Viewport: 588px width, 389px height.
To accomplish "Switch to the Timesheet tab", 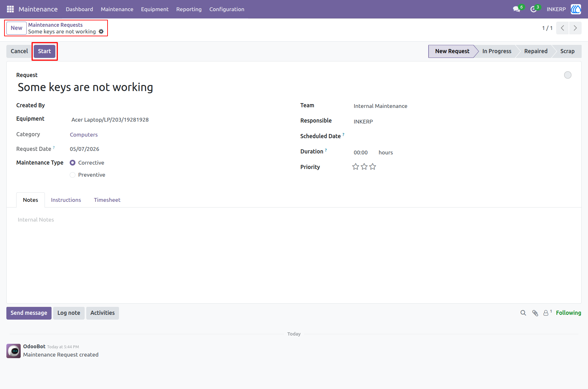I will (x=107, y=200).
